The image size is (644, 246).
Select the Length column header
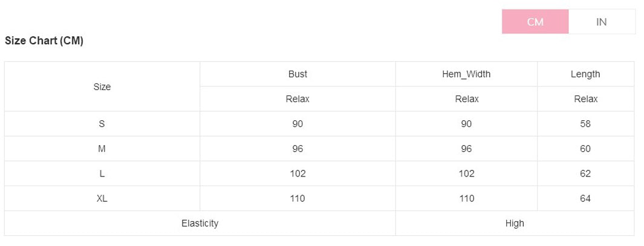coord(585,74)
